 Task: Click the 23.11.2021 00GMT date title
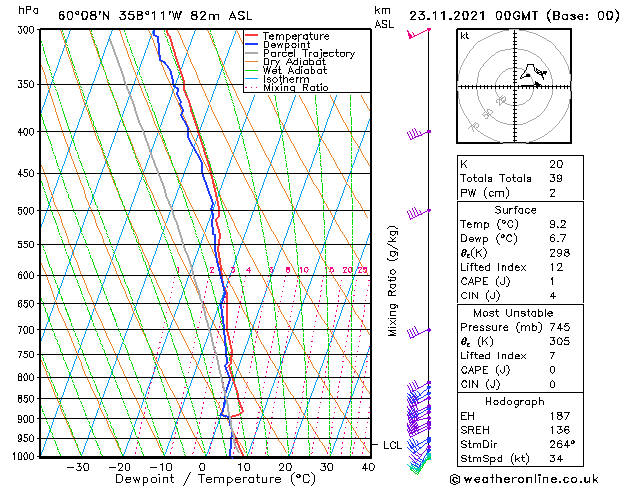473,16
